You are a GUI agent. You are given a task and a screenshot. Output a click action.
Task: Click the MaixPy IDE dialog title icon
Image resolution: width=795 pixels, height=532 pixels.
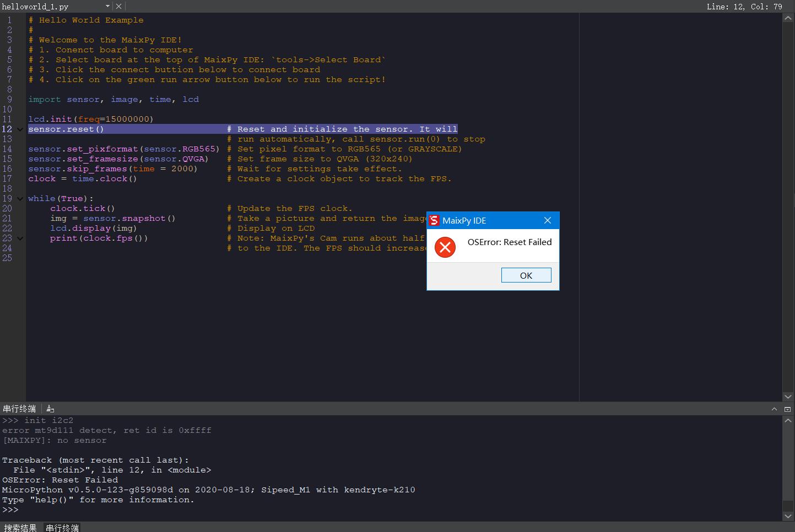[434, 220]
